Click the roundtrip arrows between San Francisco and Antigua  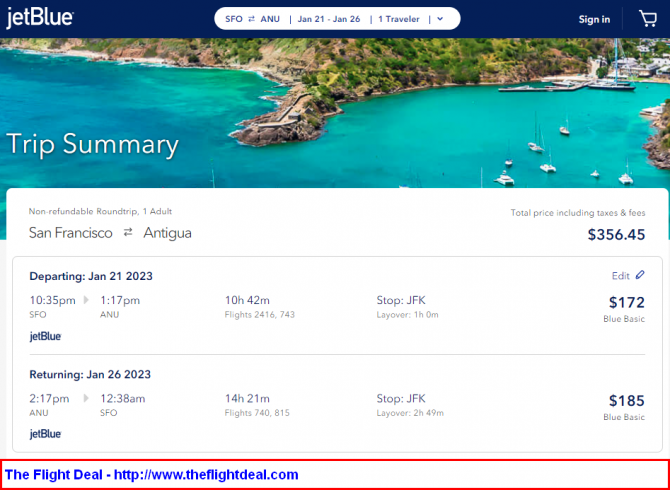click(x=128, y=233)
